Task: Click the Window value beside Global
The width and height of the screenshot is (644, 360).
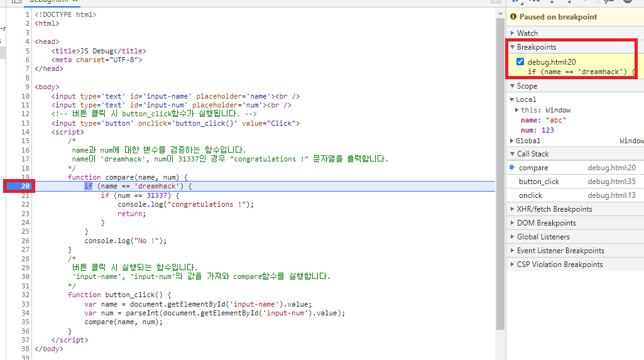Action: [x=631, y=141]
